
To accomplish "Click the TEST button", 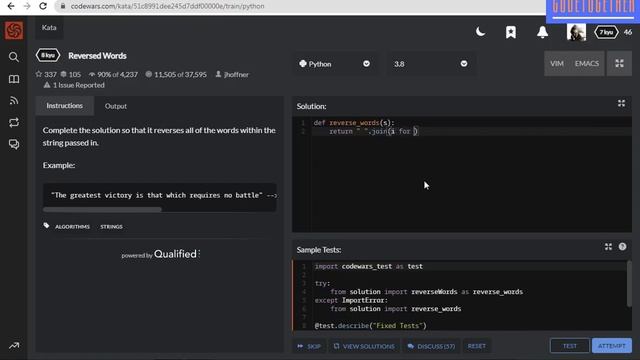I will pos(570,346).
